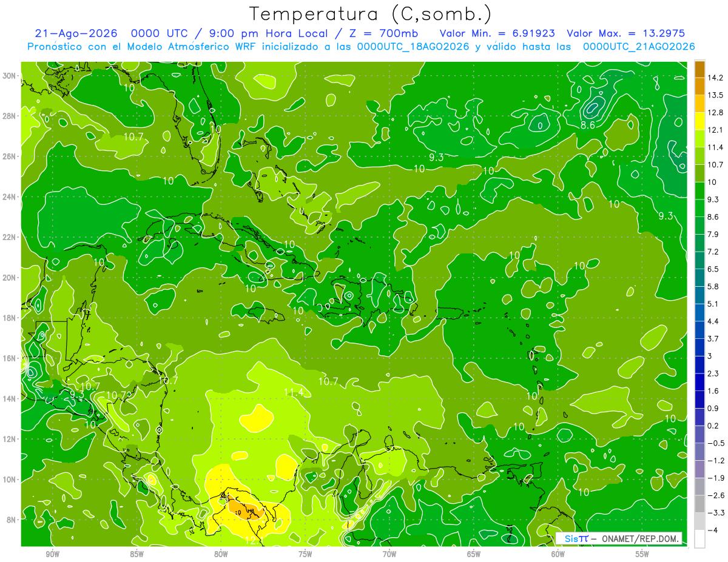Image resolution: width=728 pixels, height=562 pixels.
Task: Click the legend band between 9.3 and 10
Action: pos(699,190)
